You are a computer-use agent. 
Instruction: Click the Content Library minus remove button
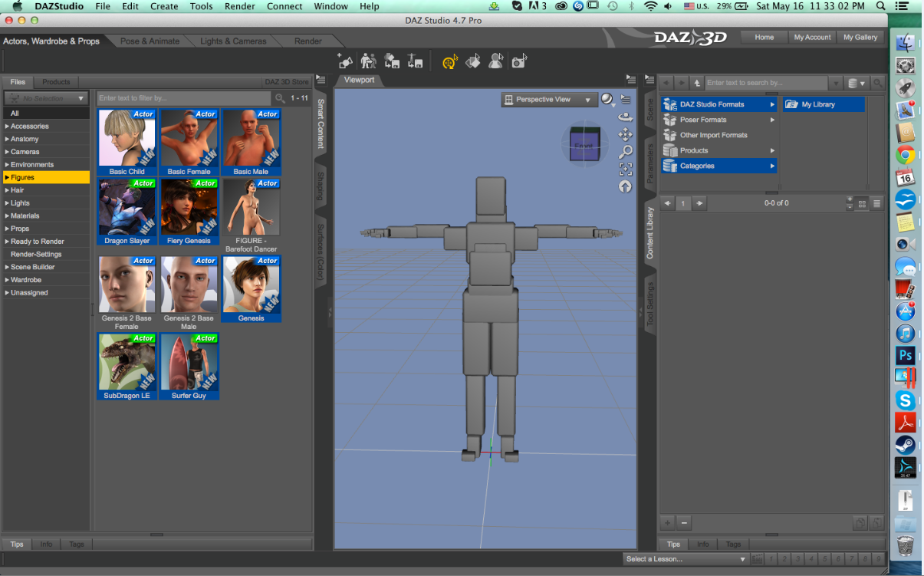point(684,523)
